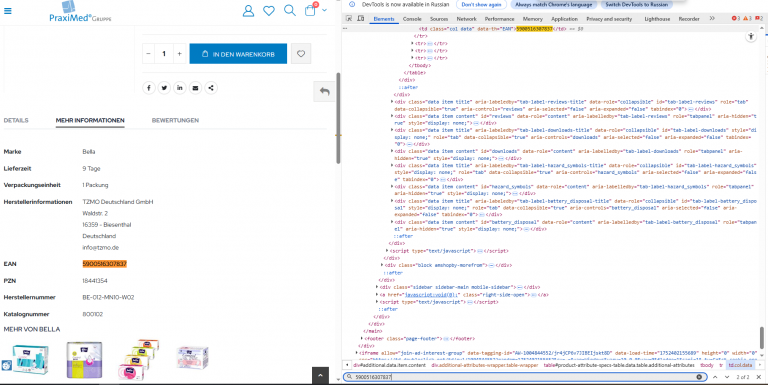Activate the inspect element picker icon
This screenshot has height=385, width=768.
pos(349,19)
